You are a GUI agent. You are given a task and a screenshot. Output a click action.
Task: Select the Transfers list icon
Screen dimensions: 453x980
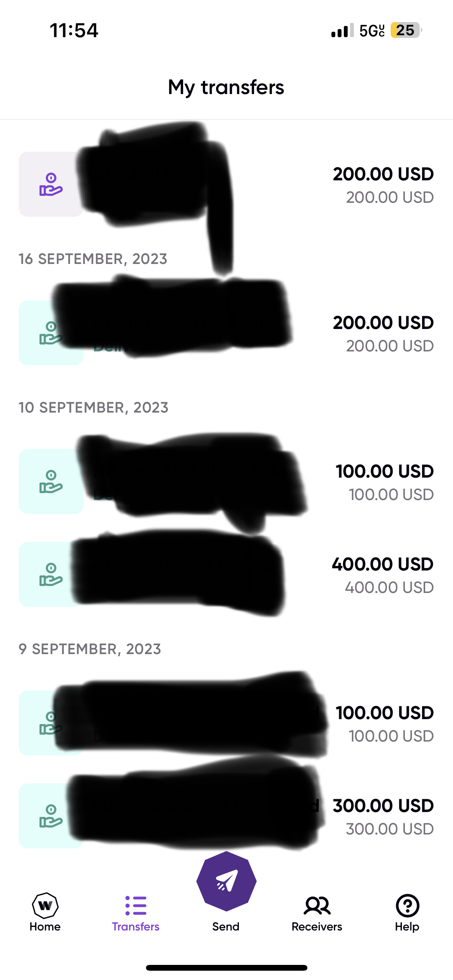136,906
